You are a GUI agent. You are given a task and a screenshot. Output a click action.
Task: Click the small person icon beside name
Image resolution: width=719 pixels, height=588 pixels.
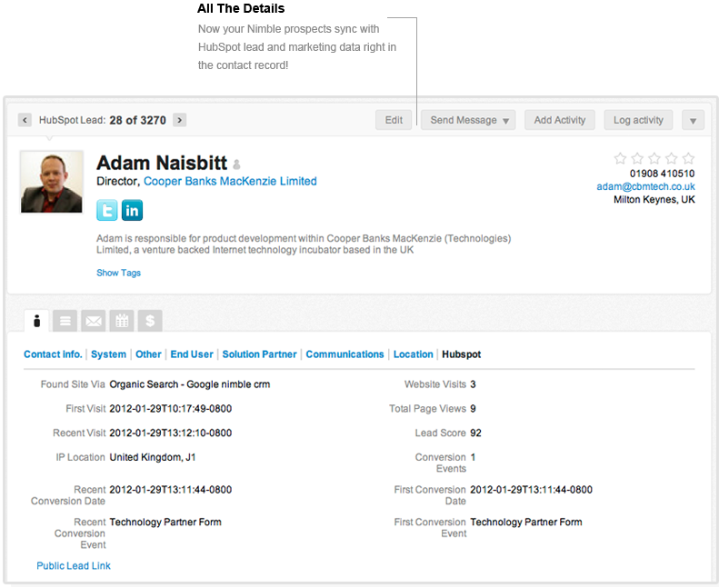tap(236, 164)
